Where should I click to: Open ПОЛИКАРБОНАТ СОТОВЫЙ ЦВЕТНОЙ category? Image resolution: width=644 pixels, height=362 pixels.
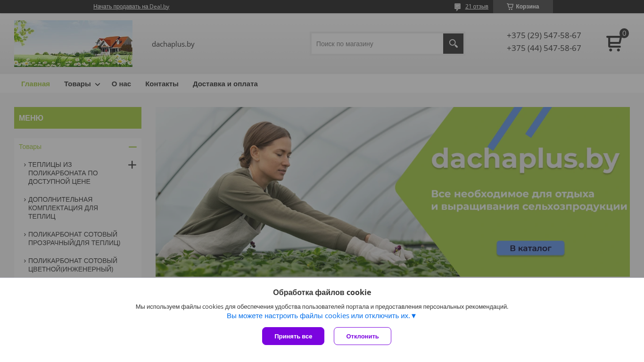(73, 265)
